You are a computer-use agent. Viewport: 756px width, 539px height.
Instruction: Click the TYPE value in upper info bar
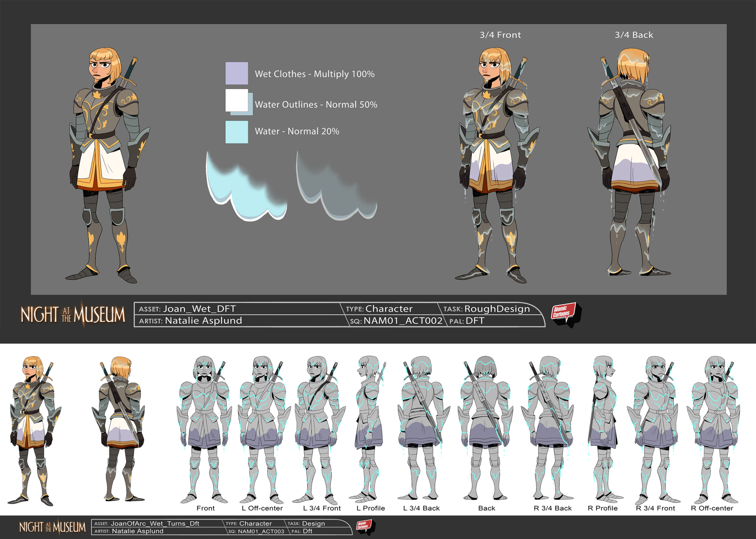pos(389,309)
